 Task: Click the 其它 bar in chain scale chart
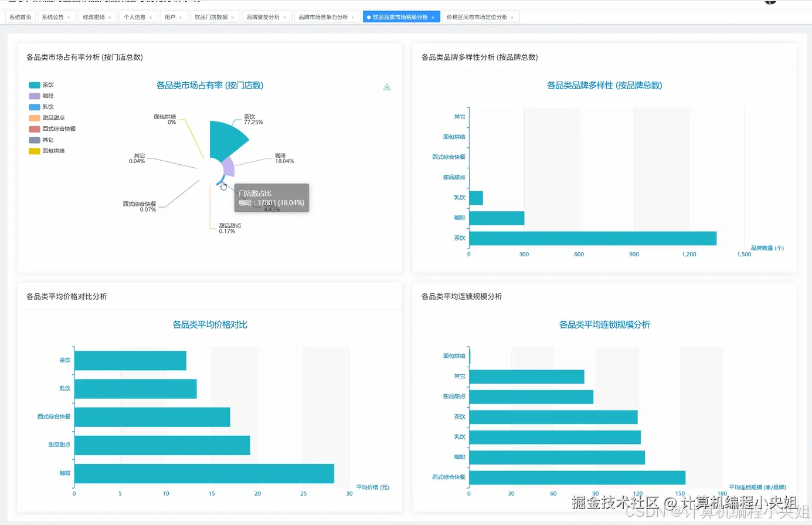pyautogui.click(x=526, y=377)
